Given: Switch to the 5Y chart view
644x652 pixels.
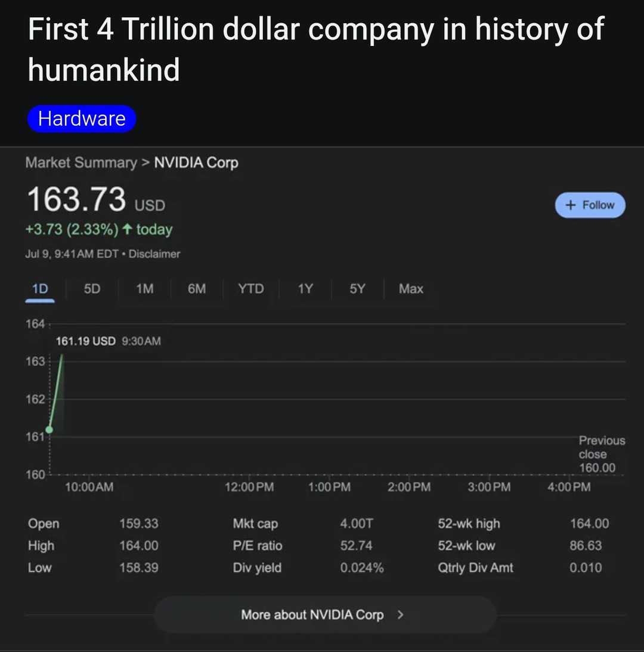Looking at the screenshot, I should coord(357,289).
